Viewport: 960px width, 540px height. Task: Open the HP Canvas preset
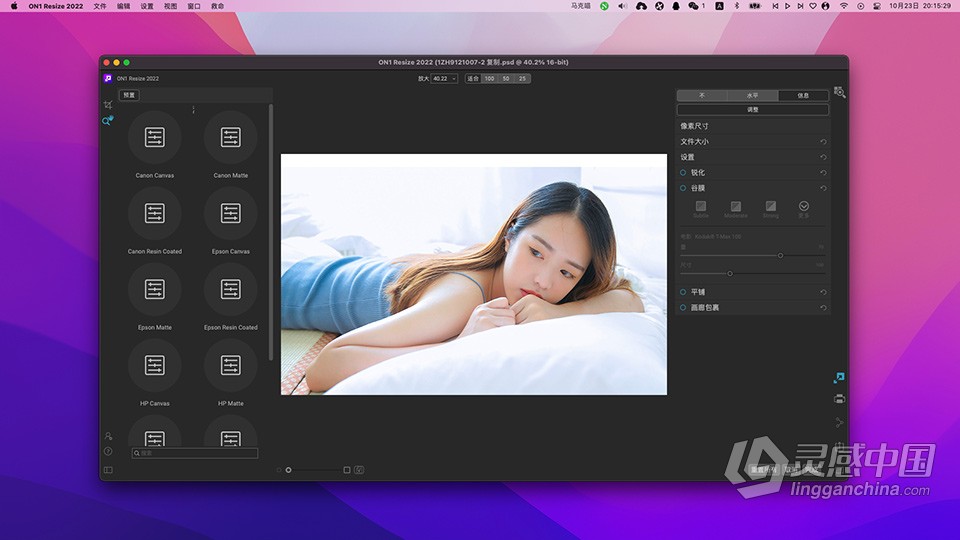click(x=155, y=365)
